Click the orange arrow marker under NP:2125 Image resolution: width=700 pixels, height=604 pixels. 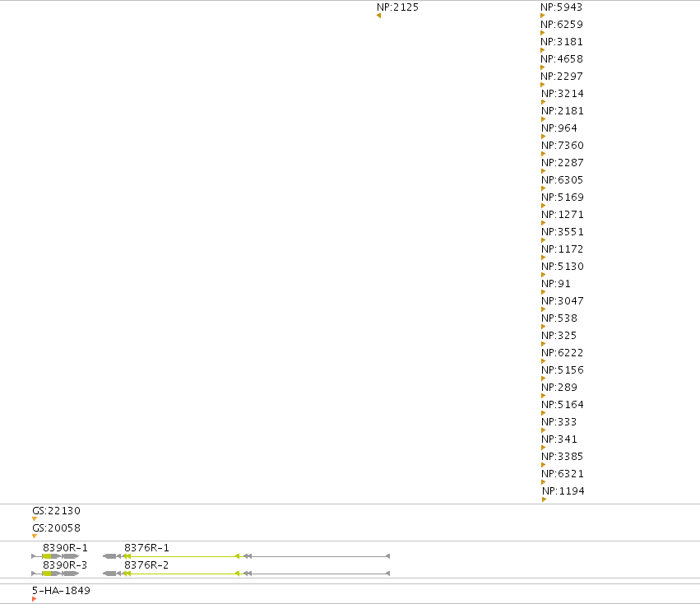tap(378, 16)
